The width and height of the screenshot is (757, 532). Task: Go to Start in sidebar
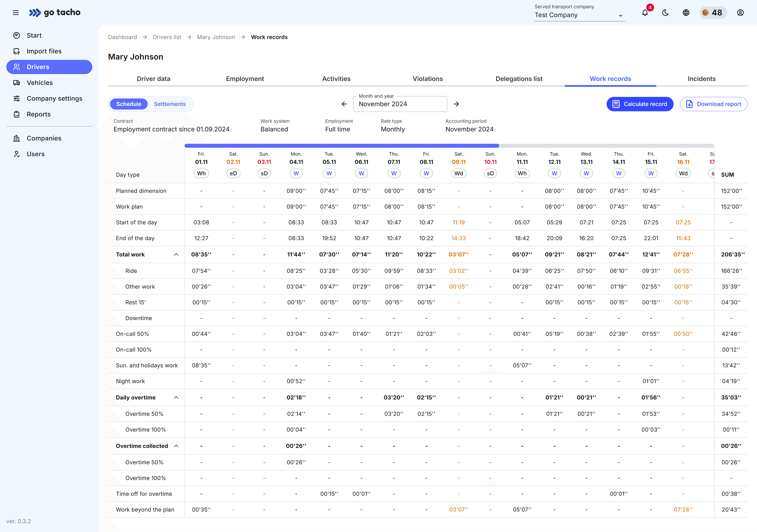(49, 35)
